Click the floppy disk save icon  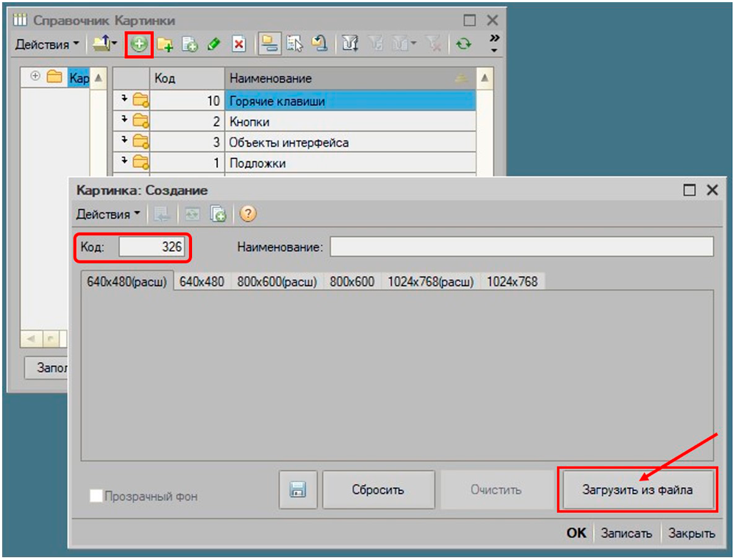[297, 490]
